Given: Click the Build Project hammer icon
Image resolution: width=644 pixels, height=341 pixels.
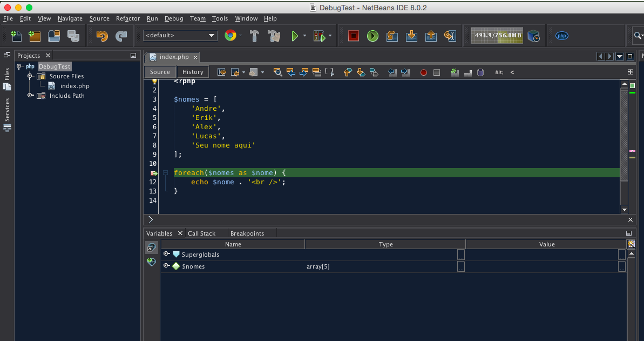Looking at the screenshot, I should (x=254, y=36).
